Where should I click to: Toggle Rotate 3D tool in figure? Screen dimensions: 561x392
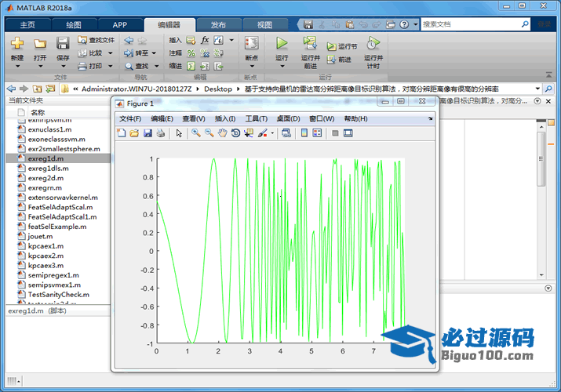click(235, 133)
